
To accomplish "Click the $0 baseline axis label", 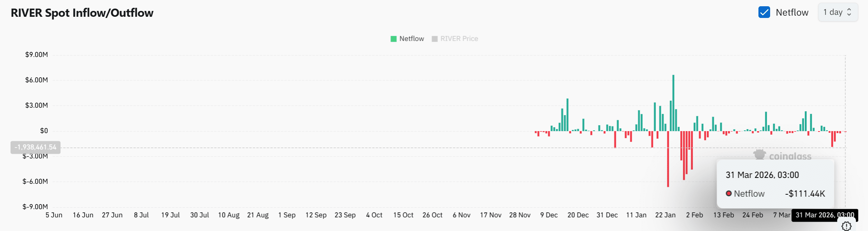I will [x=44, y=131].
